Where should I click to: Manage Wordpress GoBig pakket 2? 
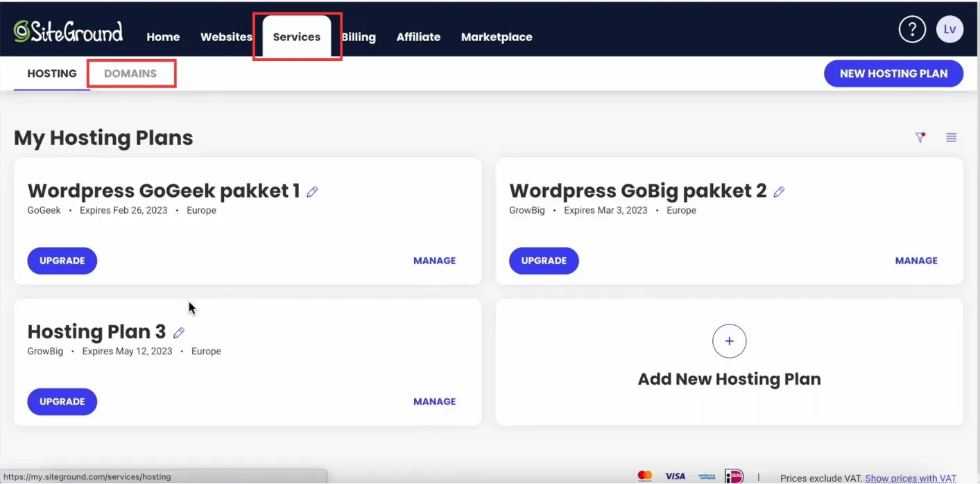point(916,261)
